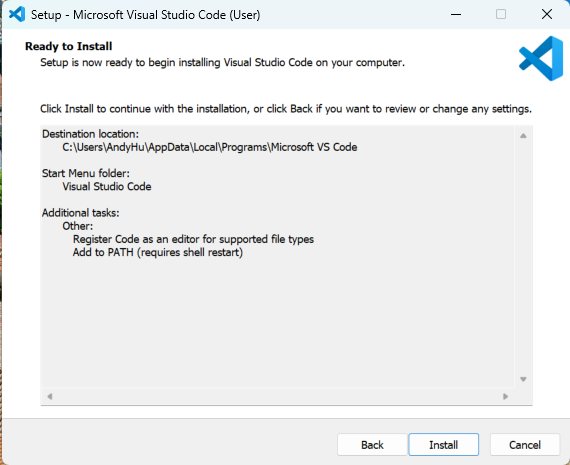Click the scroll left arrow under summary box

tap(50, 396)
